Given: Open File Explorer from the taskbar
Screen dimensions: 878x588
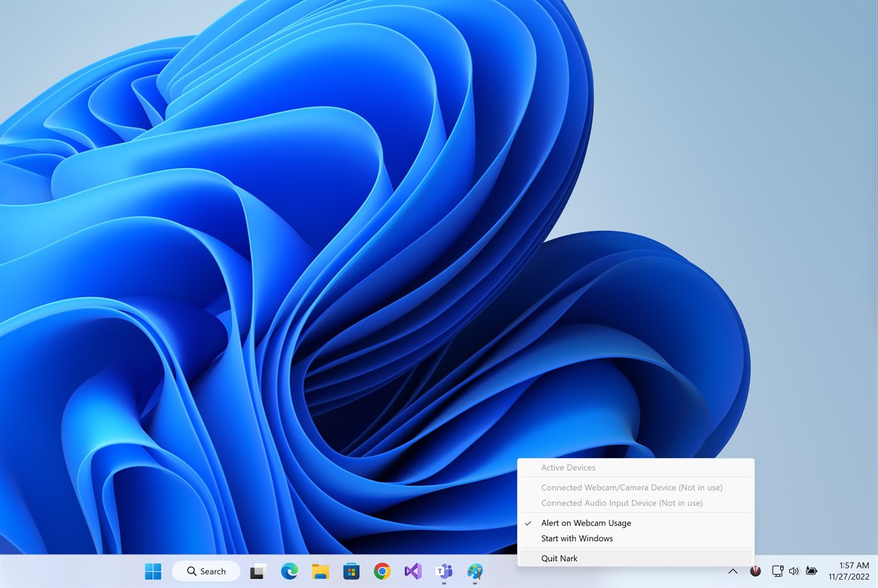Looking at the screenshot, I should point(320,572).
